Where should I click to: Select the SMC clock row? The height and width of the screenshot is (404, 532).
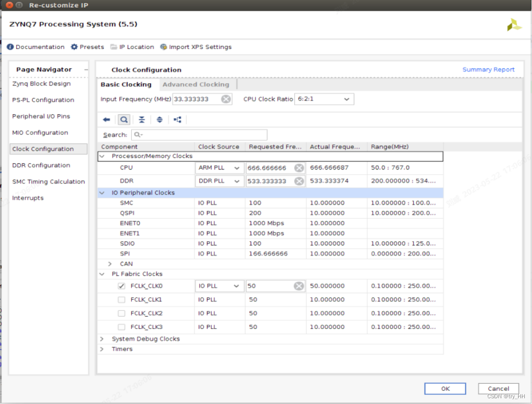tap(270, 203)
